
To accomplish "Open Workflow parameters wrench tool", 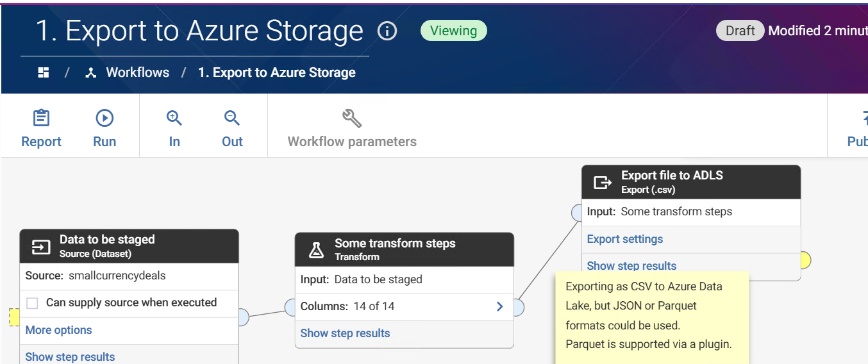I will tap(352, 119).
